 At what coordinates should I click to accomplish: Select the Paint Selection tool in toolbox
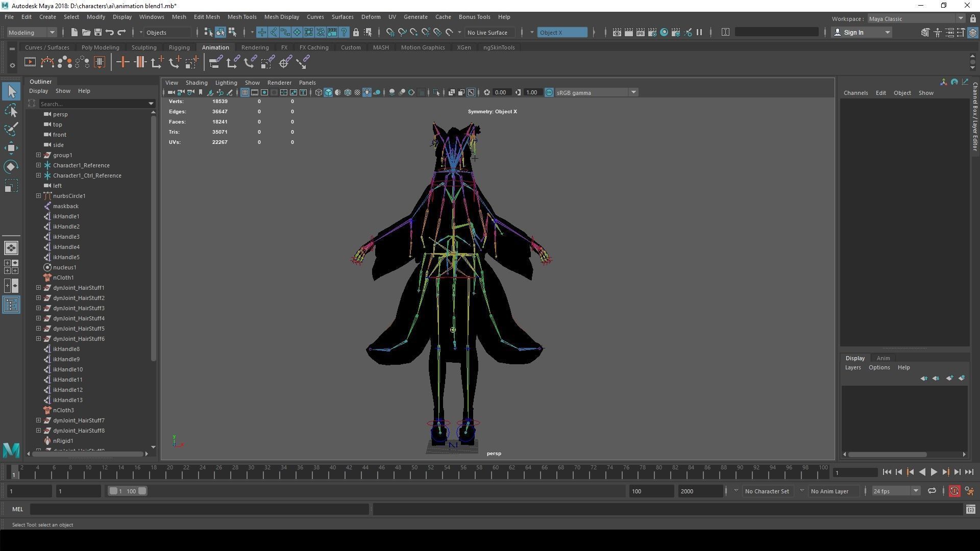click(11, 129)
